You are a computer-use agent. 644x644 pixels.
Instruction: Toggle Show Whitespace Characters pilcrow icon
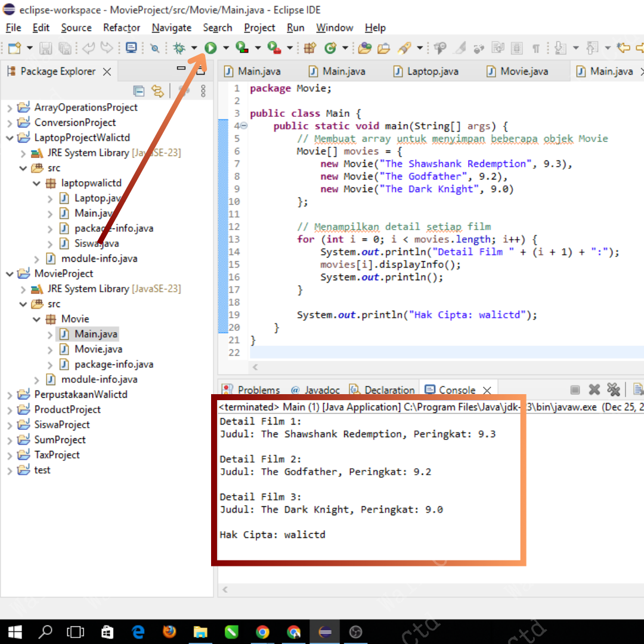pyautogui.click(x=535, y=48)
